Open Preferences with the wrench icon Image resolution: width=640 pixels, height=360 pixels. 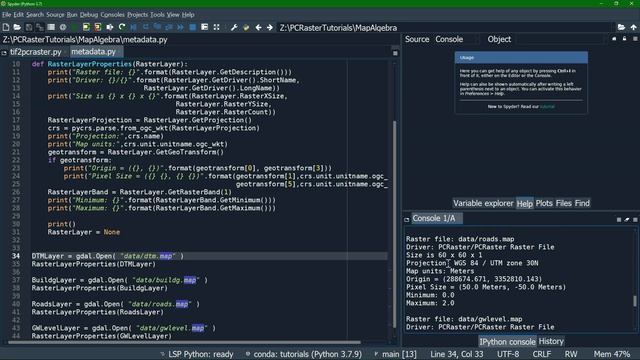point(234,27)
